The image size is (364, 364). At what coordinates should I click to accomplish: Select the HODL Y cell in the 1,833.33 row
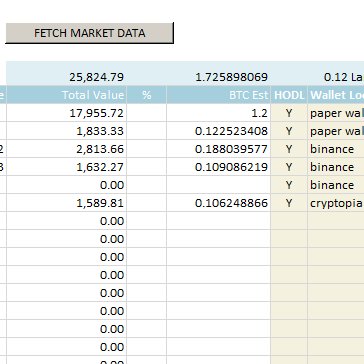[289, 131]
